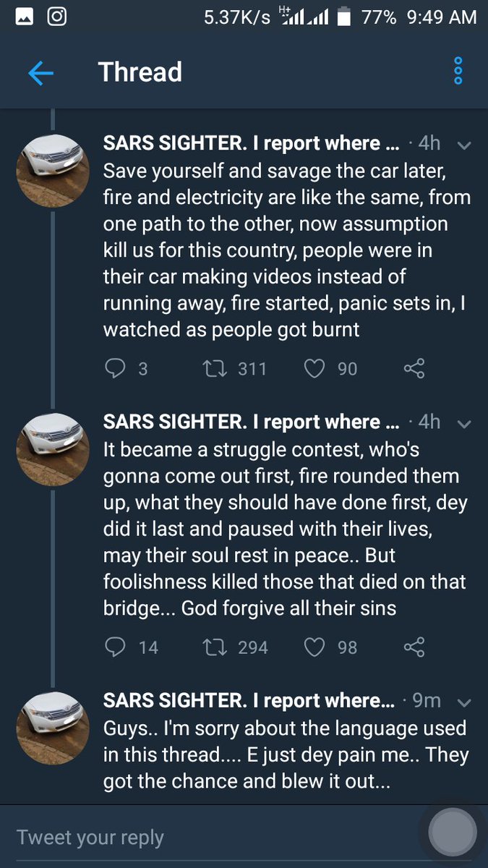The height and width of the screenshot is (868, 488).
Task: Like the tweet with 98 likes
Action: (314, 647)
